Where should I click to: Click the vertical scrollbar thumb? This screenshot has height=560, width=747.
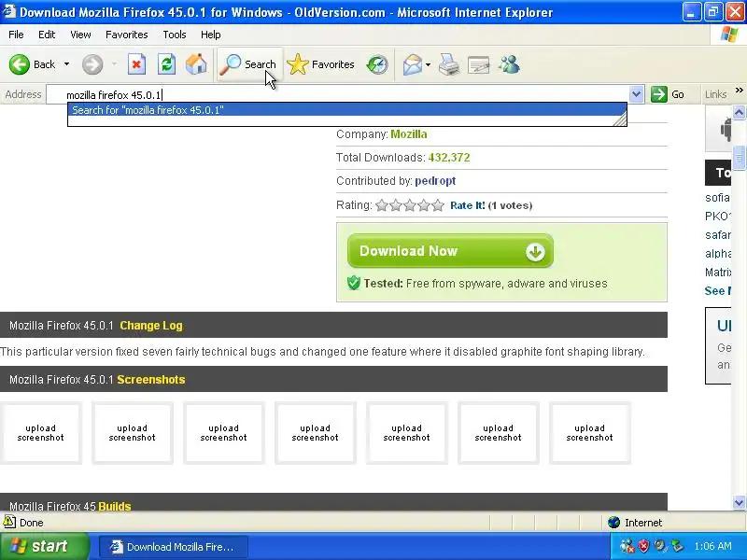coord(739,157)
